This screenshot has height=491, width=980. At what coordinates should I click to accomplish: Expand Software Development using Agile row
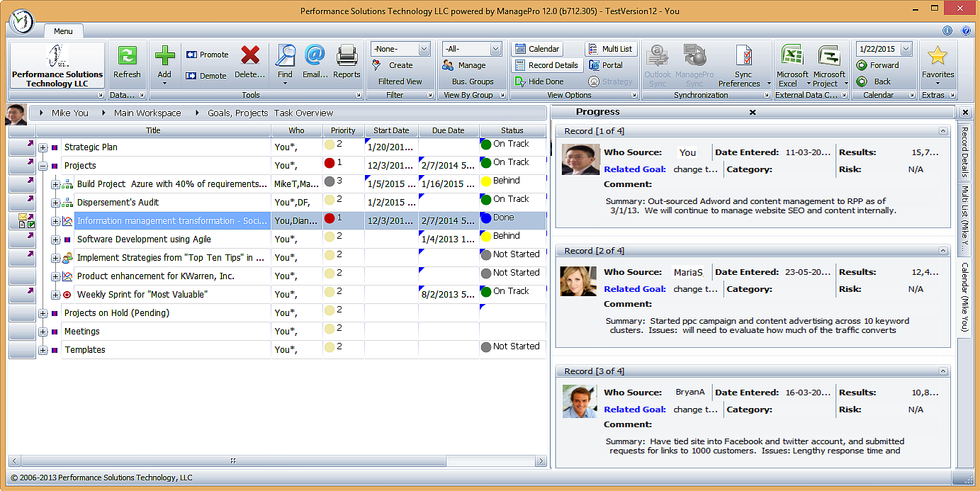pyautogui.click(x=55, y=239)
